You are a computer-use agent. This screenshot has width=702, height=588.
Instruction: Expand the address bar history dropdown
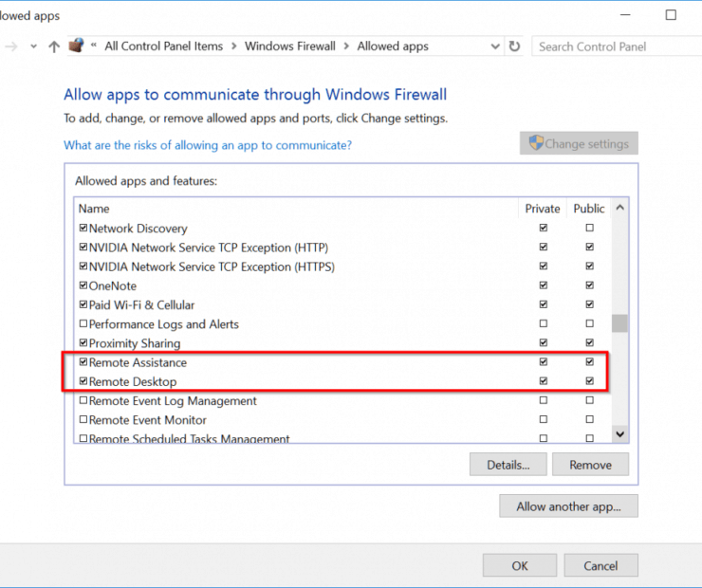(x=495, y=46)
